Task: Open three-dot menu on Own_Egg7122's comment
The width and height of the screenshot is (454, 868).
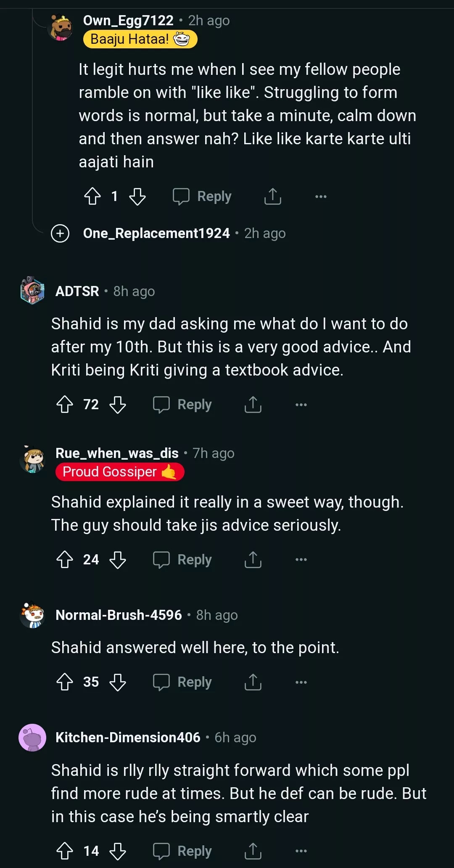Action: click(321, 196)
